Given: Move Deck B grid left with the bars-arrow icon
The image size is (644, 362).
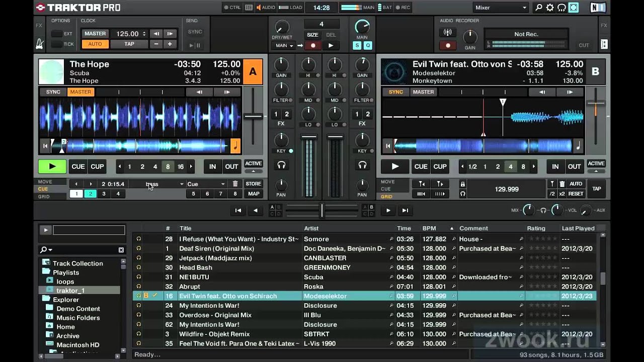Looking at the screenshot, I should point(421,194).
